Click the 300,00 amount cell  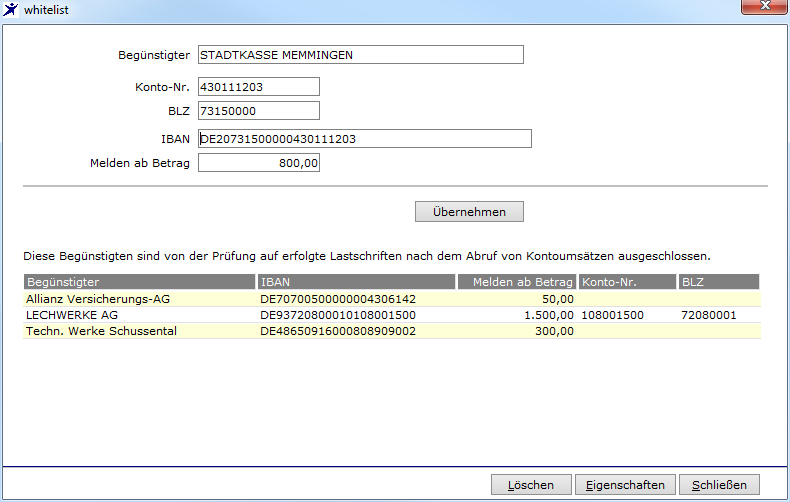[x=554, y=331]
